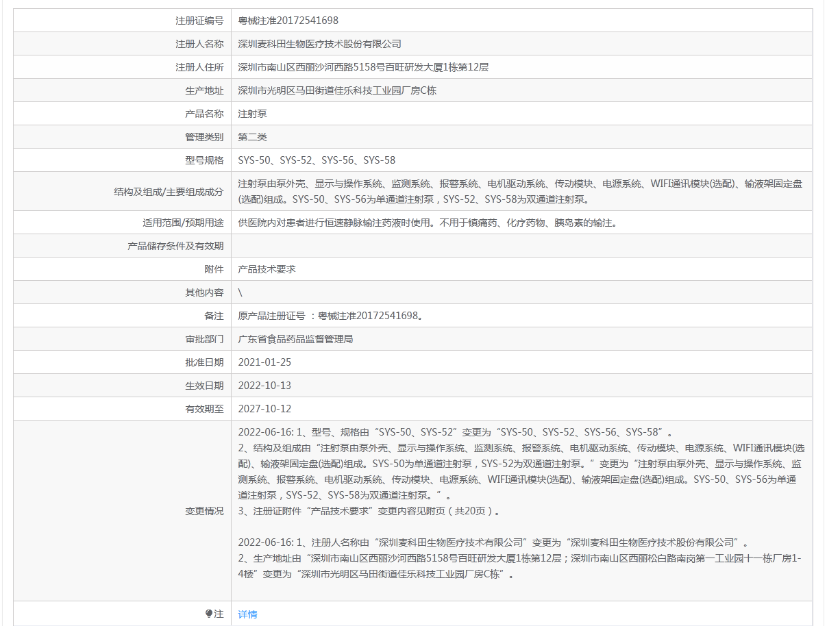Click approval department 广东省食品药品监督管理局
The width and height of the screenshot is (840, 626).
[295, 339]
